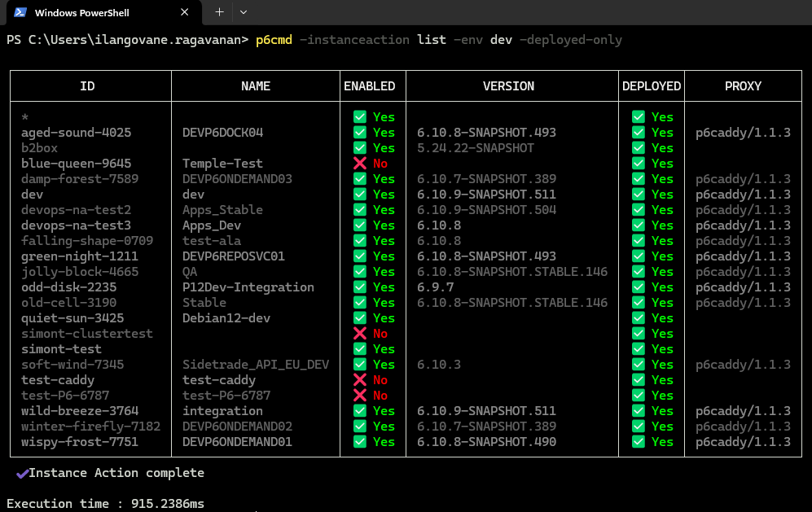Click the NAME column header

(x=256, y=86)
